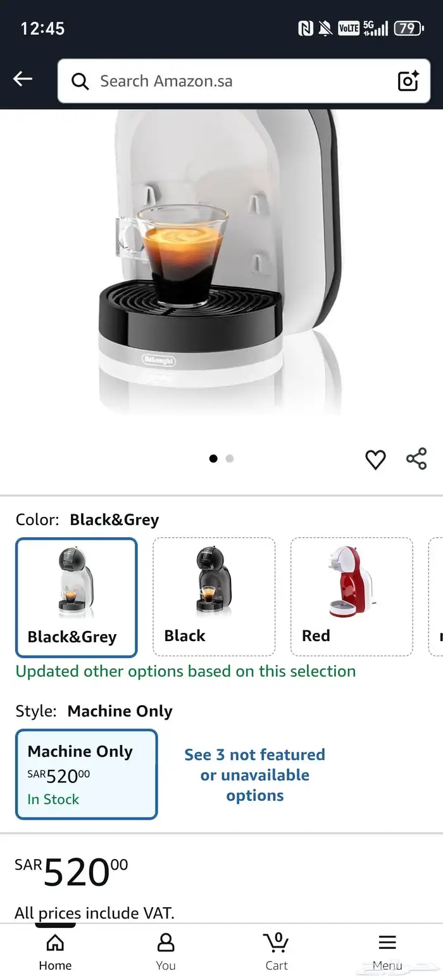Tap the magnifying glass search icon
443x980 pixels.
coord(80,81)
